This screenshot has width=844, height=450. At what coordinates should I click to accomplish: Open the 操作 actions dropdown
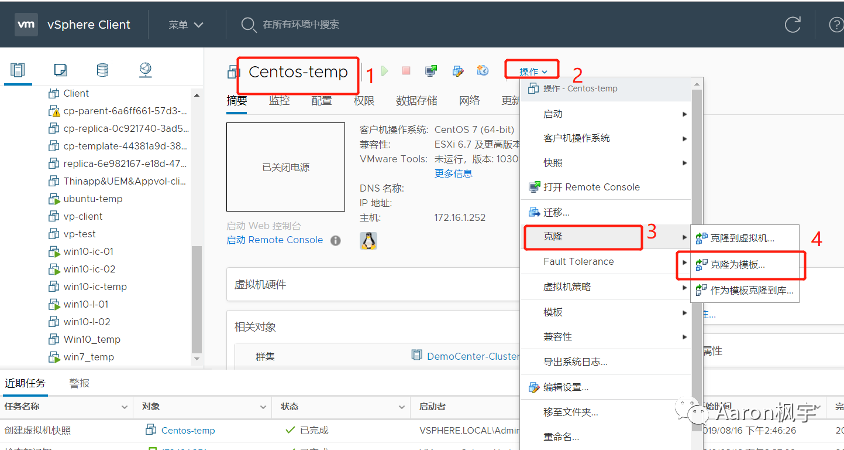pyautogui.click(x=533, y=71)
